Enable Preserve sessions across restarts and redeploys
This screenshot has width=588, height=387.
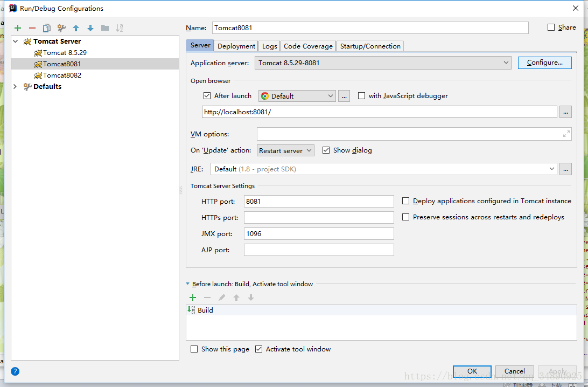pyautogui.click(x=406, y=217)
